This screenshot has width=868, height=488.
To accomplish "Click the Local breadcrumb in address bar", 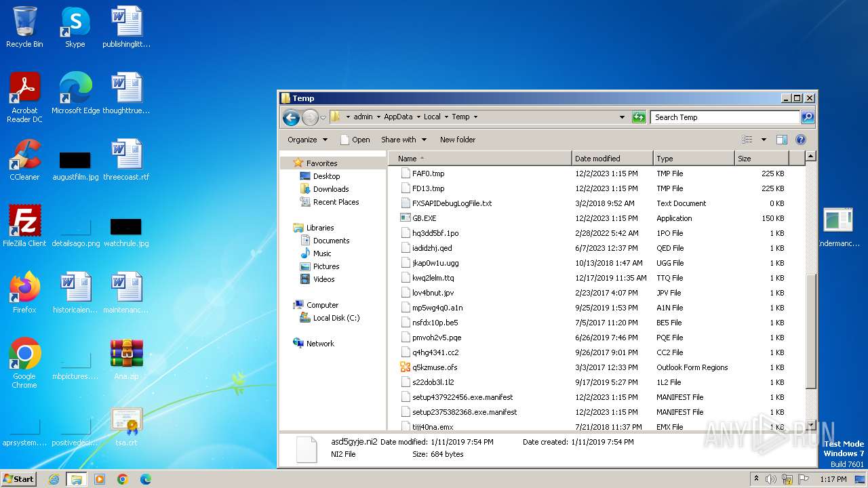I will pos(432,117).
